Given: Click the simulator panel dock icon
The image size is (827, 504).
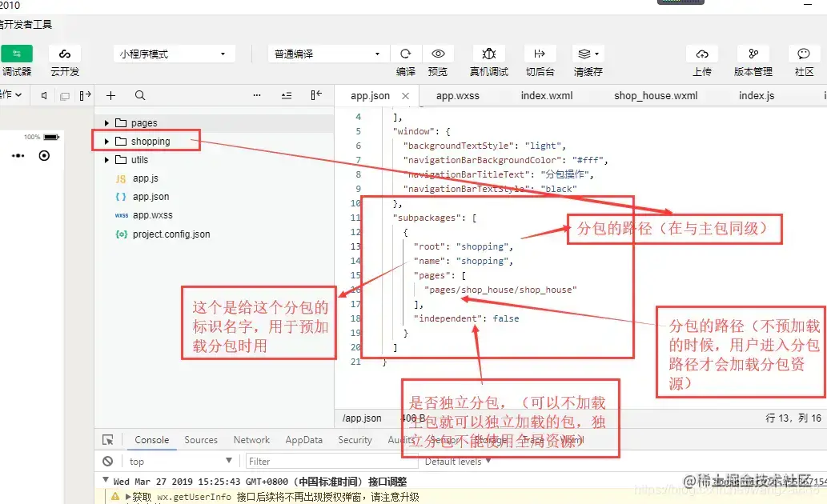Looking at the screenshot, I should [85, 95].
